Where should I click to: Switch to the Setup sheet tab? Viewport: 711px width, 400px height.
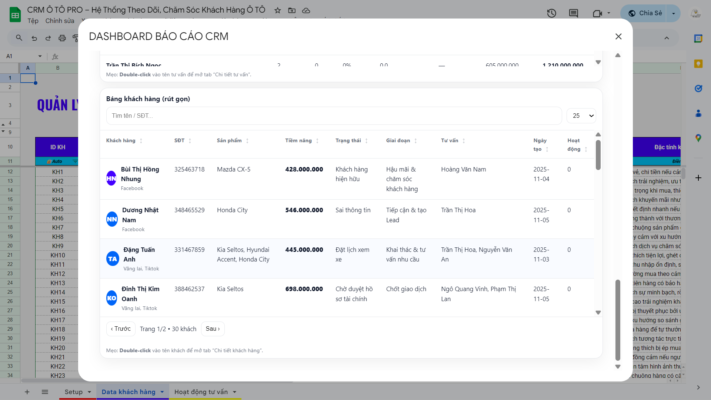click(74, 392)
